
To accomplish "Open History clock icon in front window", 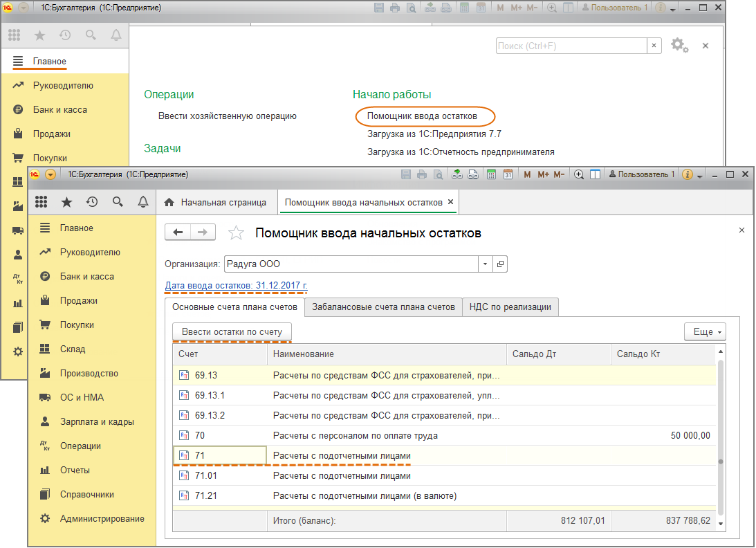I will pyautogui.click(x=92, y=202).
